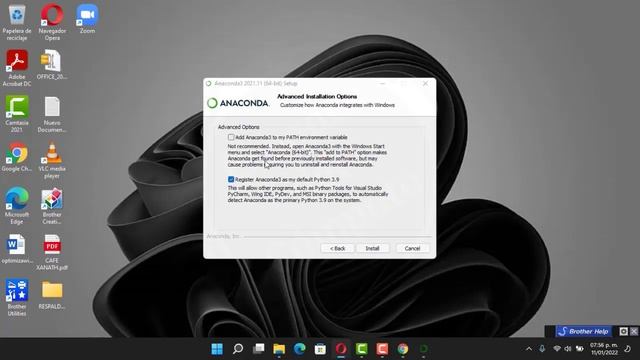Select Brother Creative desktop shortcut
The height and width of the screenshot is (360, 640).
[x=52, y=206]
